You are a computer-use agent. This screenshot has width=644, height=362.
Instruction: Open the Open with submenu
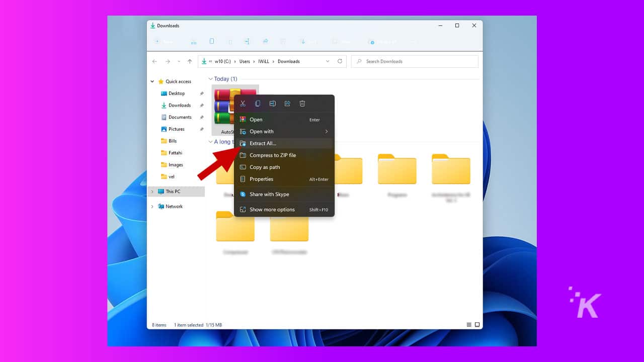[x=262, y=131]
